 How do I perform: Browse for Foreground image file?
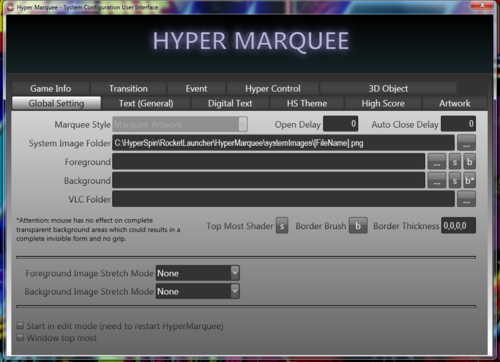437,162
